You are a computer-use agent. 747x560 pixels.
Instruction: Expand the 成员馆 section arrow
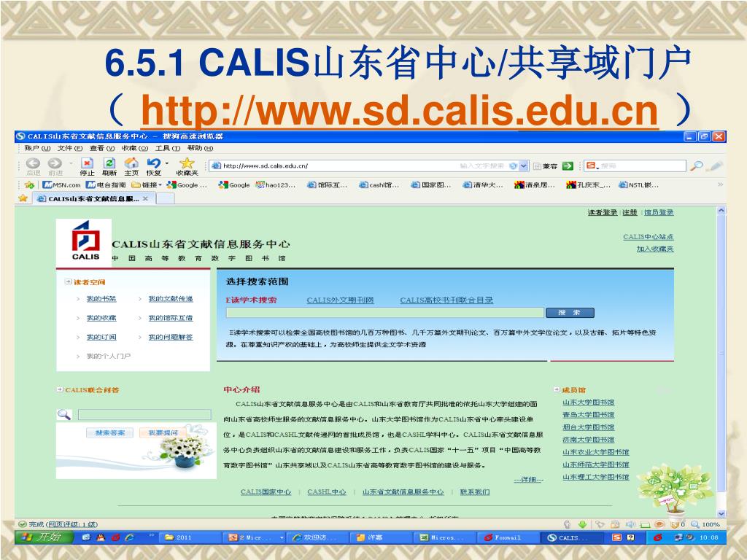coord(557,389)
